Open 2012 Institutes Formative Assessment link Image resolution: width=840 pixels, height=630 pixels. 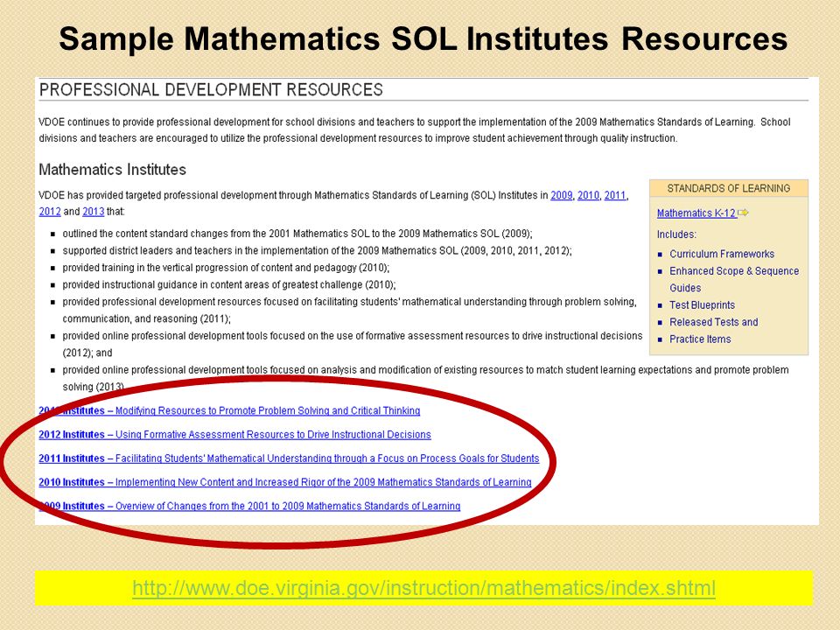pos(234,435)
